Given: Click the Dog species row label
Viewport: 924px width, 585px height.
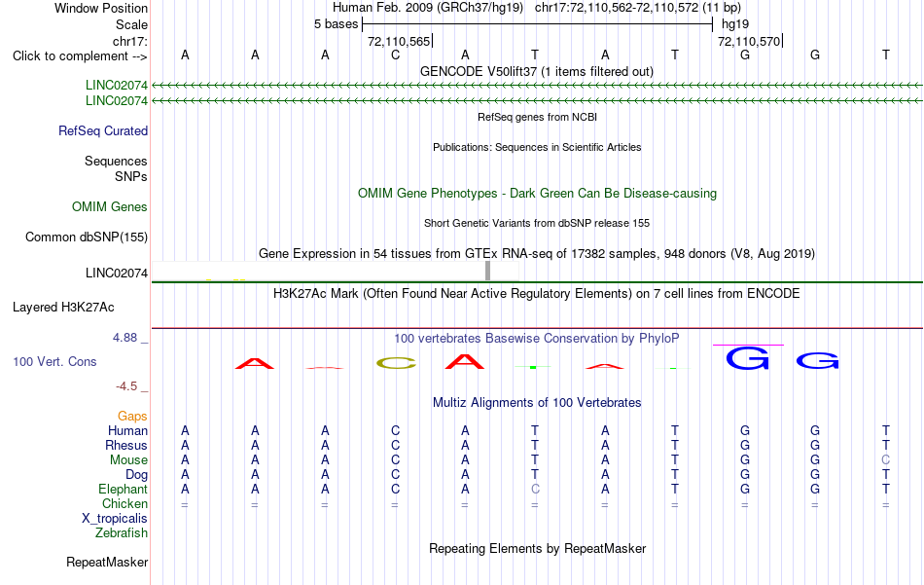Looking at the screenshot, I should 136,475.
